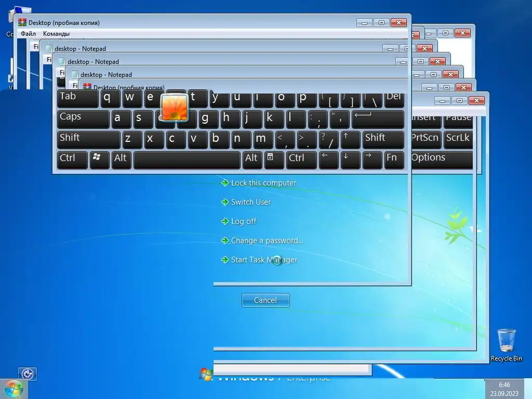This screenshot has height=399, width=532.
Task: Tap the n key
Action: point(241,140)
